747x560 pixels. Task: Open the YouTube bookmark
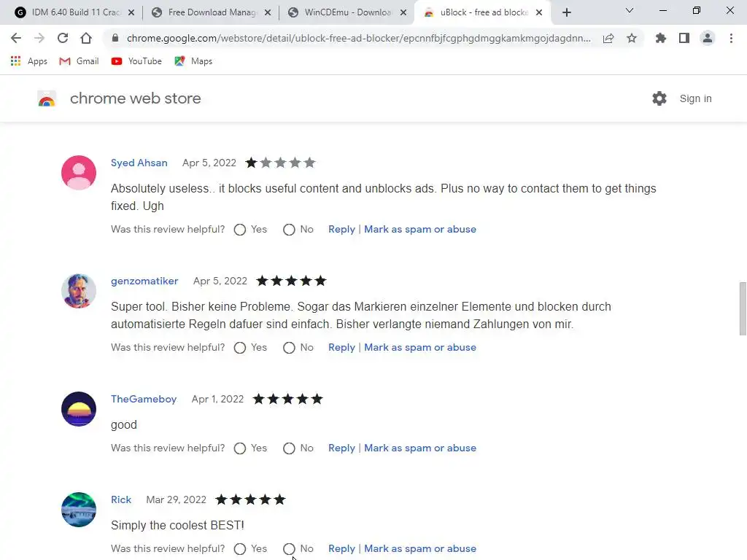point(136,61)
